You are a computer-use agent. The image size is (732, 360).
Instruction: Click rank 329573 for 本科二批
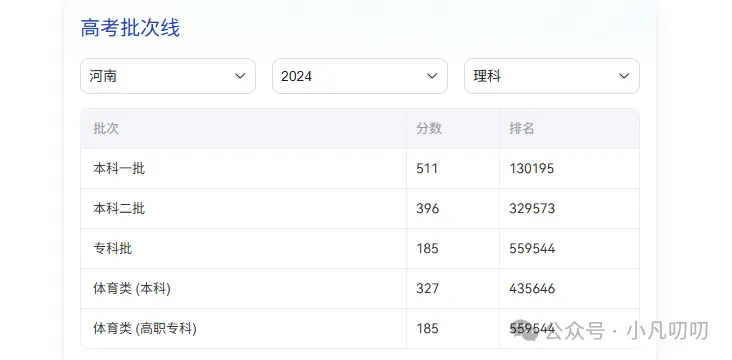tap(532, 208)
